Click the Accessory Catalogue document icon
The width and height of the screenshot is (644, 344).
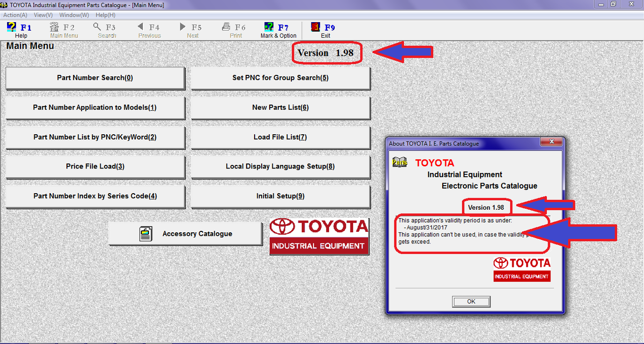tap(146, 234)
